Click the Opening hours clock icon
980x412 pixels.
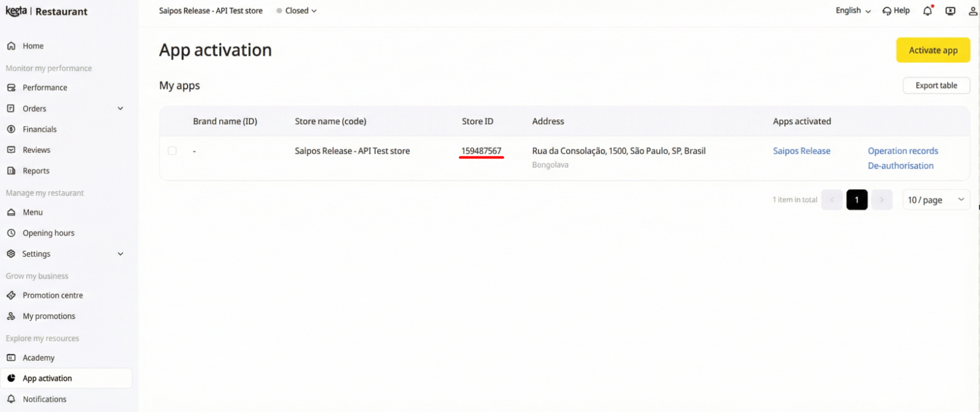click(x=11, y=233)
